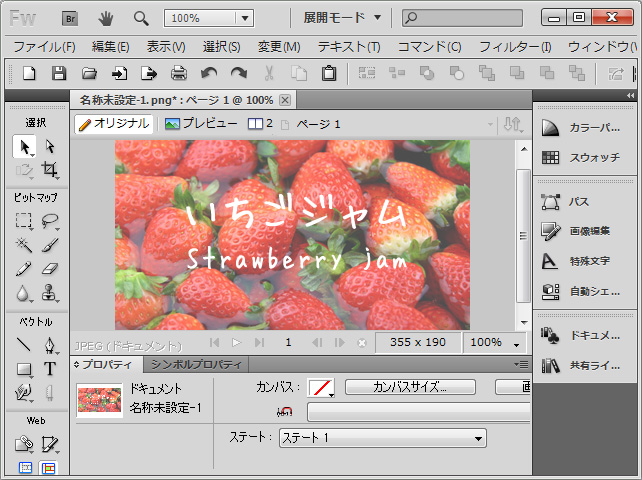This screenshot has width=642, height=480.
Task: Select the Pointer tool
Action: click(x=24, y=146)
